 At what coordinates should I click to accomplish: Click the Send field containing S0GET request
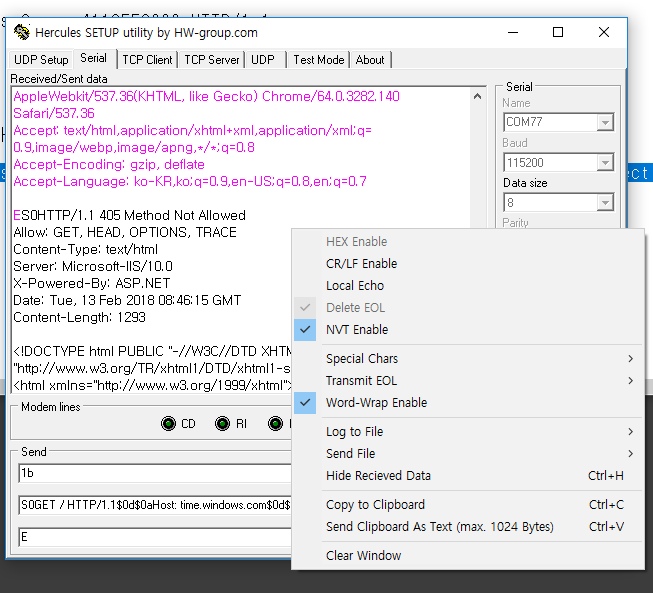tap(155, 505)
